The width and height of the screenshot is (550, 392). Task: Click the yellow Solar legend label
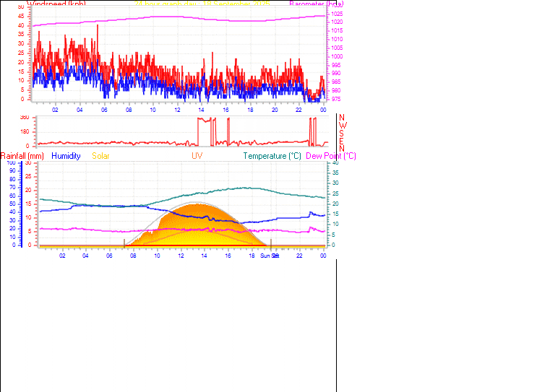[x=100, y=155]
